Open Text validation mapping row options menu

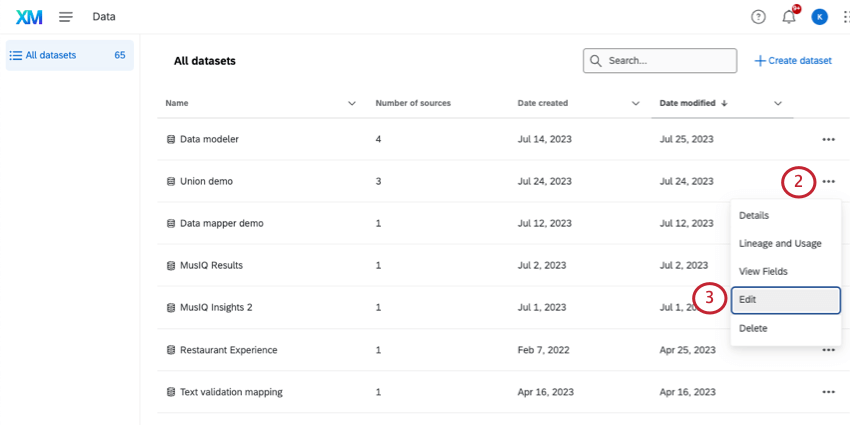click(x=828, y=392)
